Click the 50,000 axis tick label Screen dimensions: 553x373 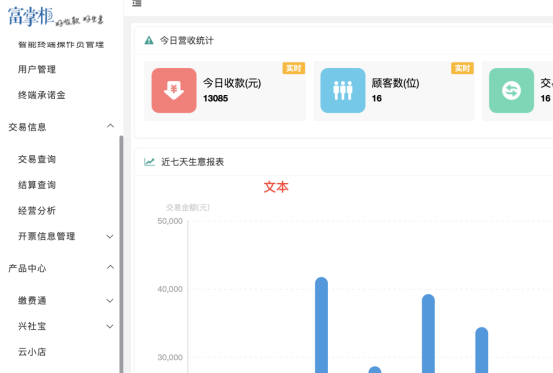[170, 221]
